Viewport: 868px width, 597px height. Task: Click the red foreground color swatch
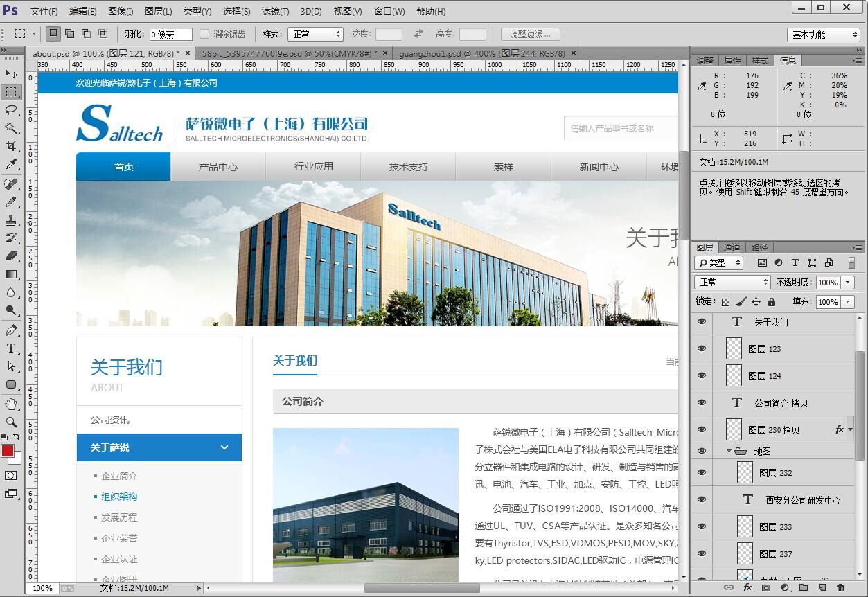[x=8, y=451]
